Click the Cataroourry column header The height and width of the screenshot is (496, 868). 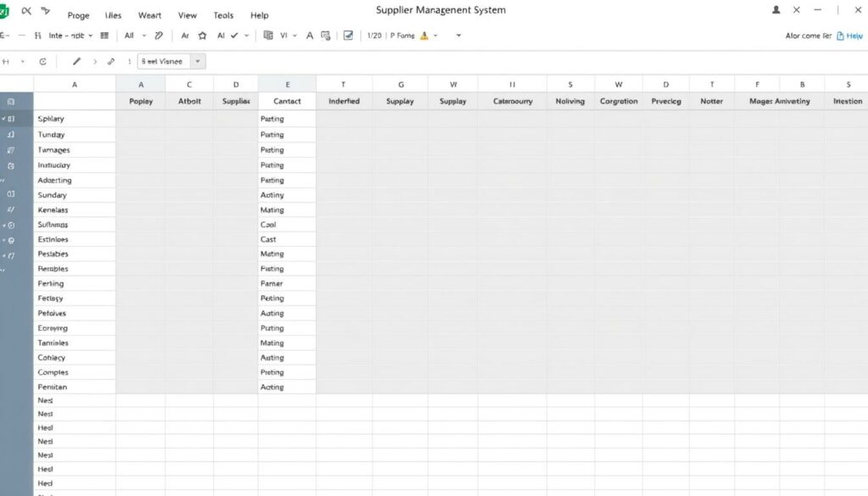513,101
